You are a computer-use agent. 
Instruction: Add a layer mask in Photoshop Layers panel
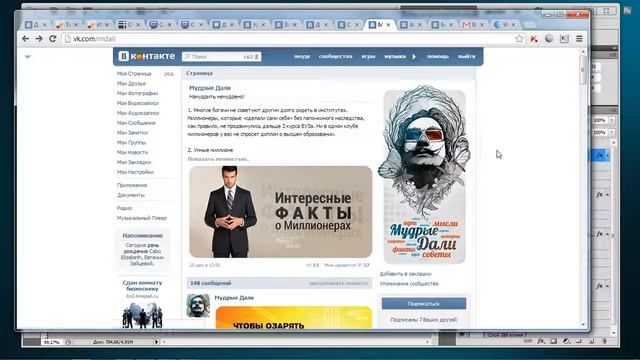[x=553, y=341]
